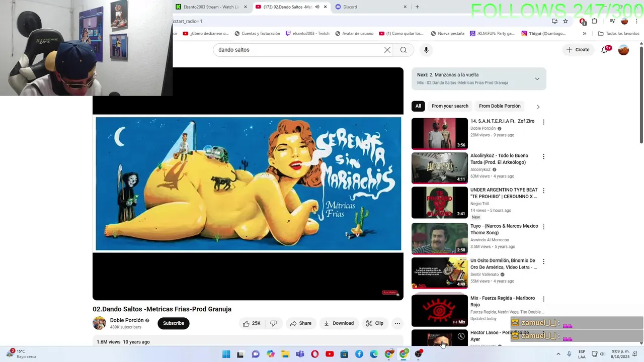Show more filter chips with right arrow

pyautogui.click(x=538, y=107)
